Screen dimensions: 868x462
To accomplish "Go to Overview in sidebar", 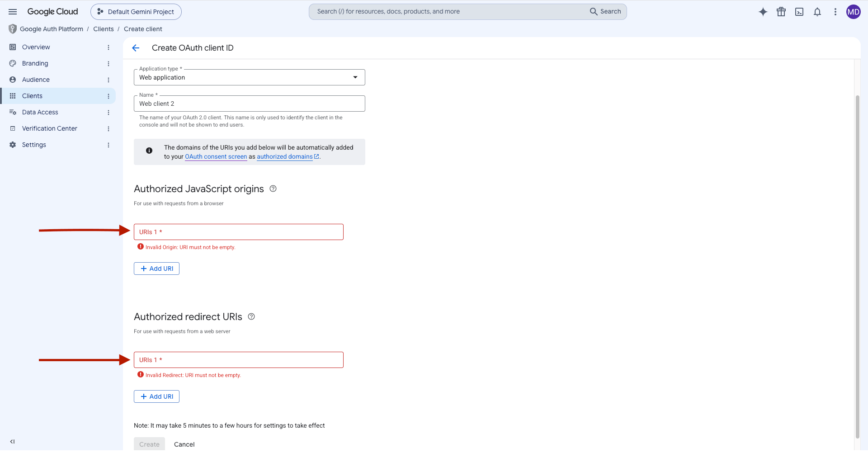I will click(36, 47).
